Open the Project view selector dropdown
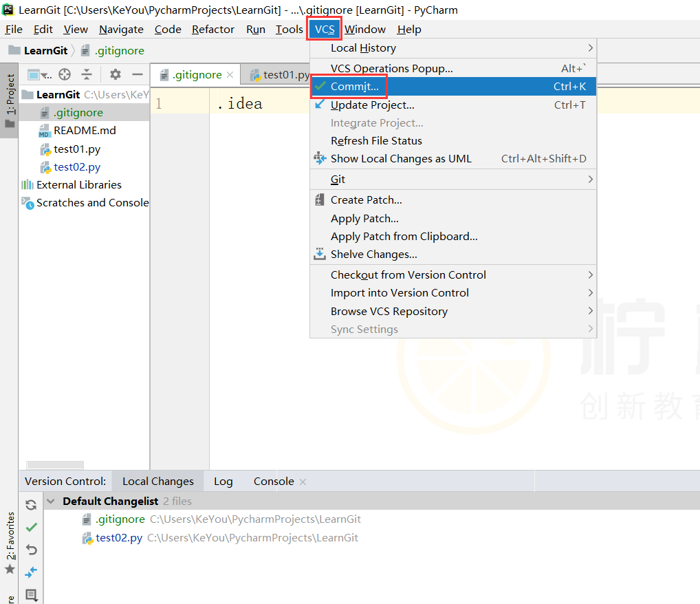 39,74
